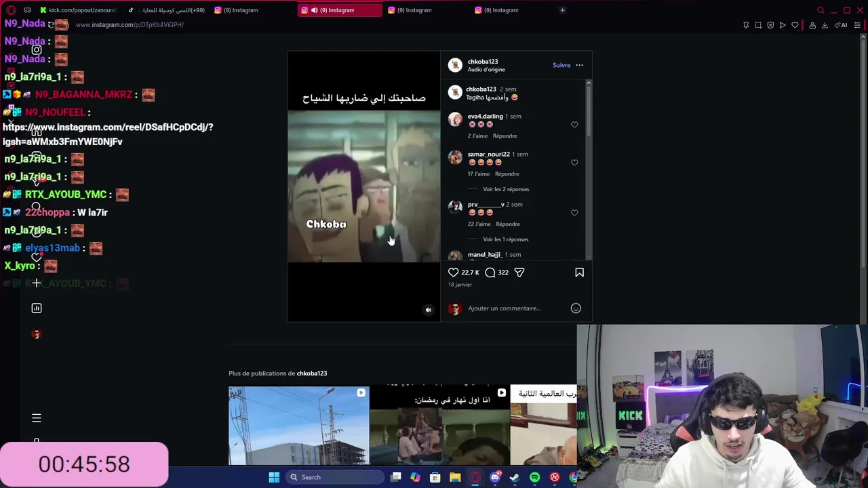Like eva4.darling's comment

(x=574, y=125)
